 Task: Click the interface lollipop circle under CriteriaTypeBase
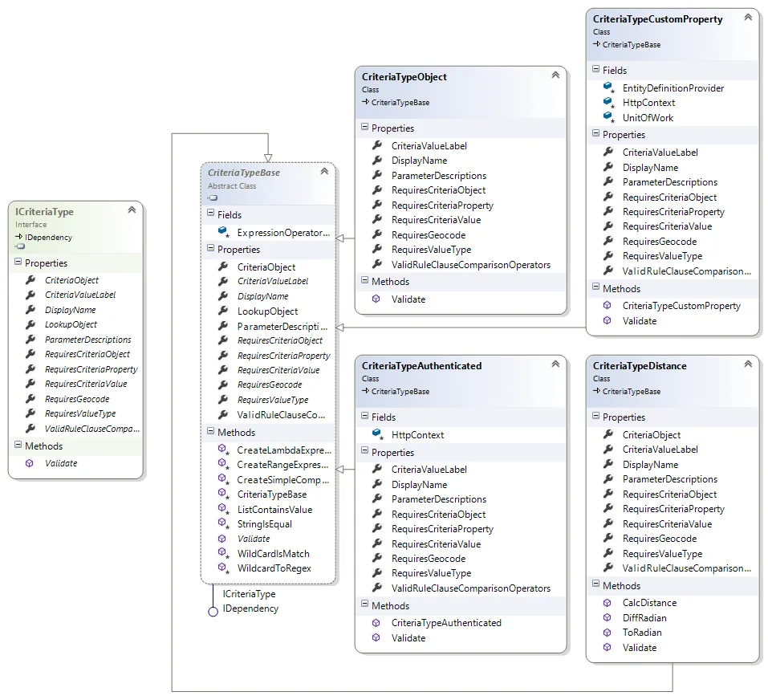(213, 612)
